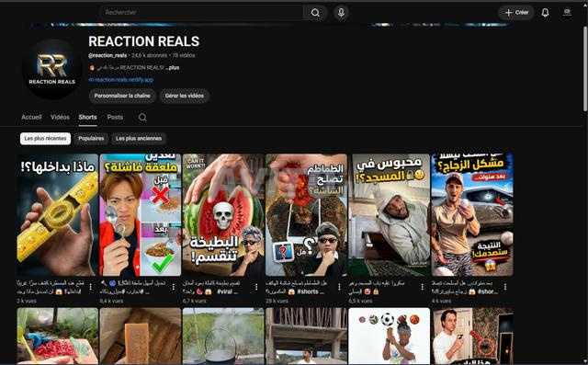Open the reaction-reals.netlify.app link
588x365 pixels.
pyautogui.click(x=121, y=80)
